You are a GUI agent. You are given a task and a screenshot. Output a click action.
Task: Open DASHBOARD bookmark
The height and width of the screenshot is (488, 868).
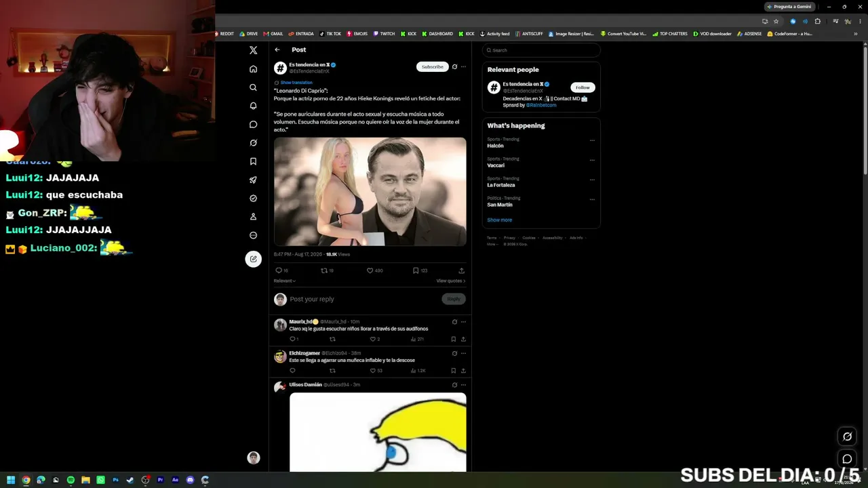pyautogui.click(x=437, y=34)
